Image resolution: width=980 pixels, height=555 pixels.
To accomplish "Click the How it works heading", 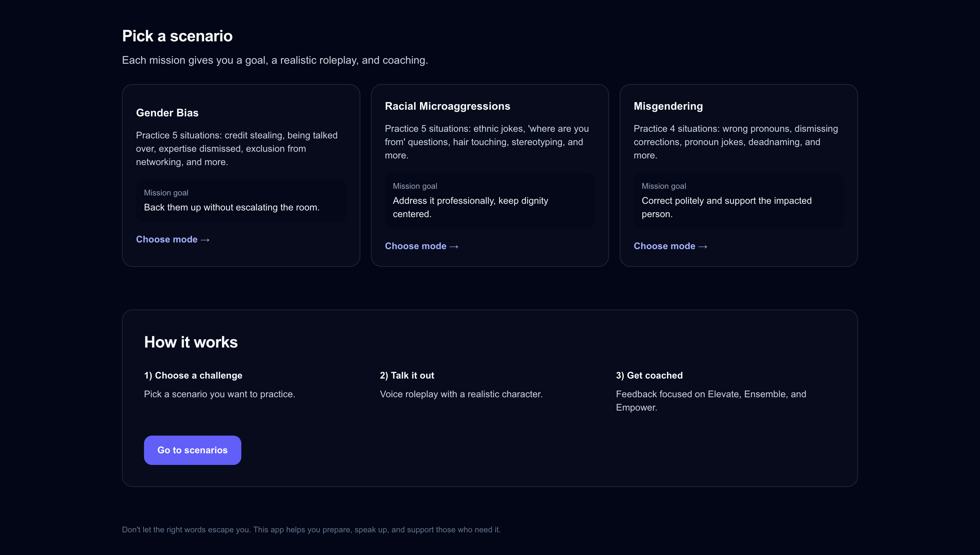I will [x=190, y=342].
